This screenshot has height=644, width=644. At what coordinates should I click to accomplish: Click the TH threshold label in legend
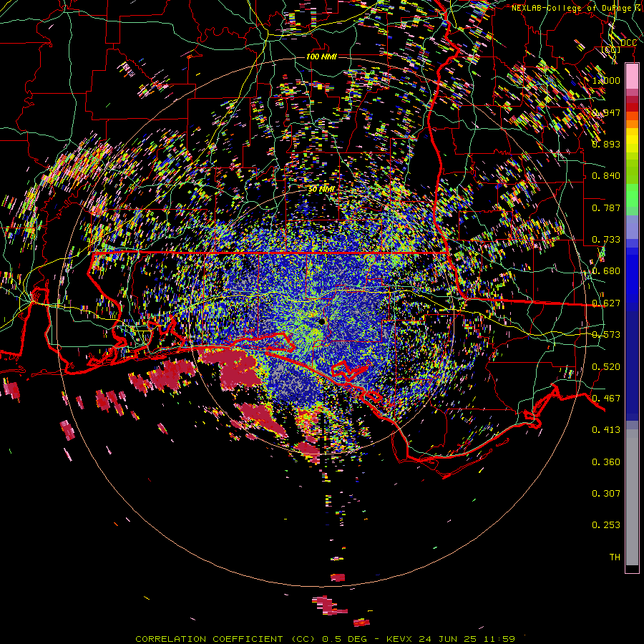pos(615,557)
